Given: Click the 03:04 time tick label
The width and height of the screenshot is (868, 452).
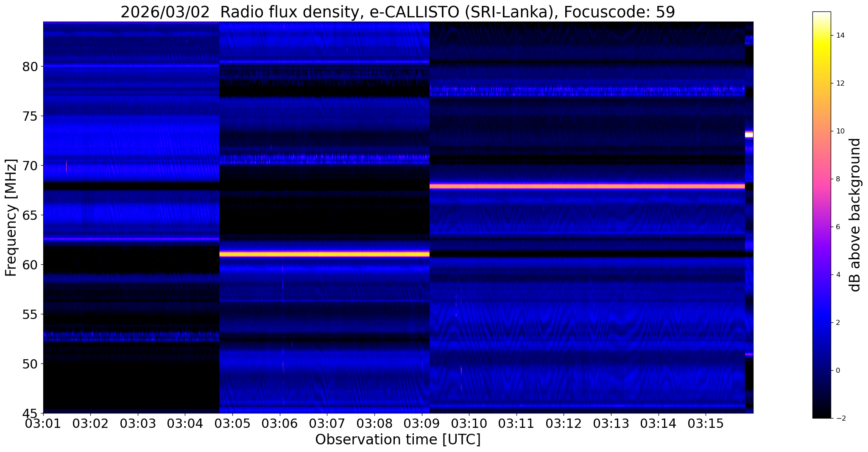Looking at the screenshot, I should coord(185,423).
